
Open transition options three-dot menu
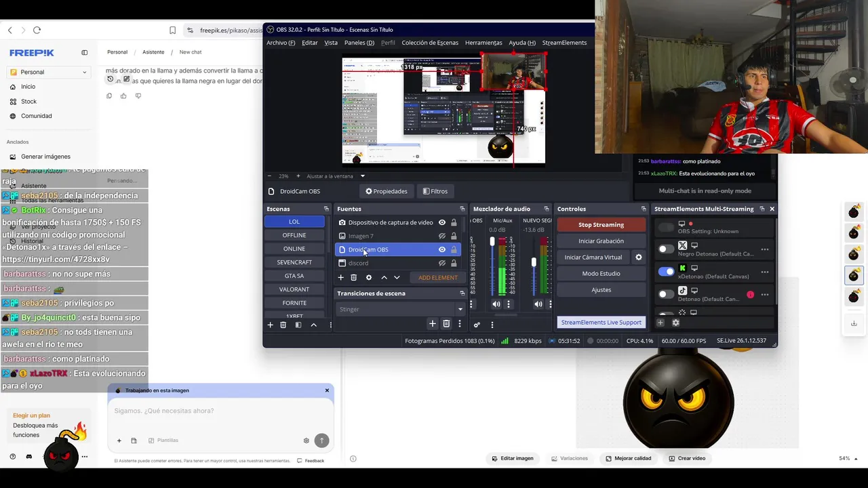[459, 324]
